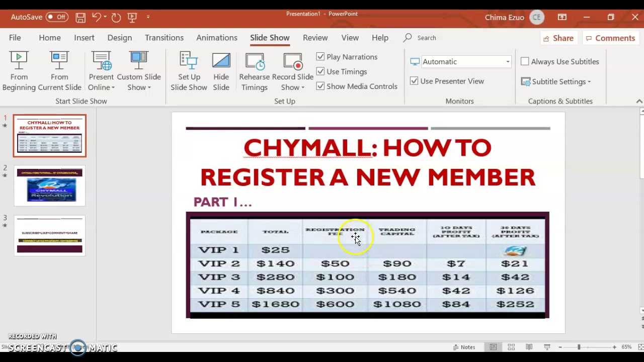The width and height of the screenshot is (644, 362).
Task: Expand the Subtitle Settings dropdown arrow
Action: (x=589, y=82)
